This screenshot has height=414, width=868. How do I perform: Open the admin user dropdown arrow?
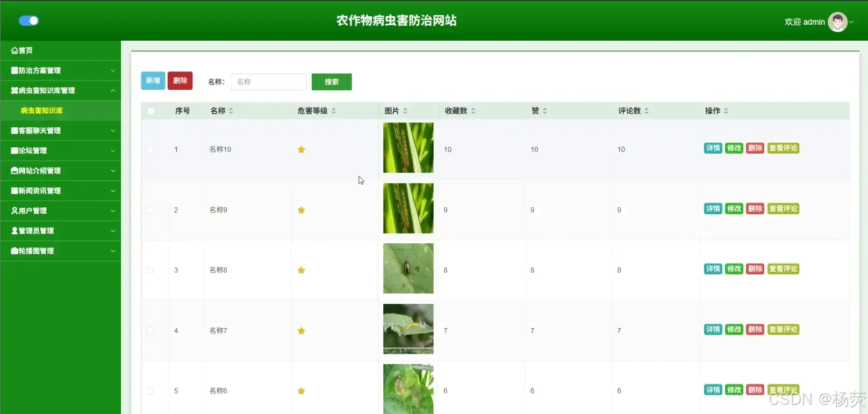[x=851, y=22]
